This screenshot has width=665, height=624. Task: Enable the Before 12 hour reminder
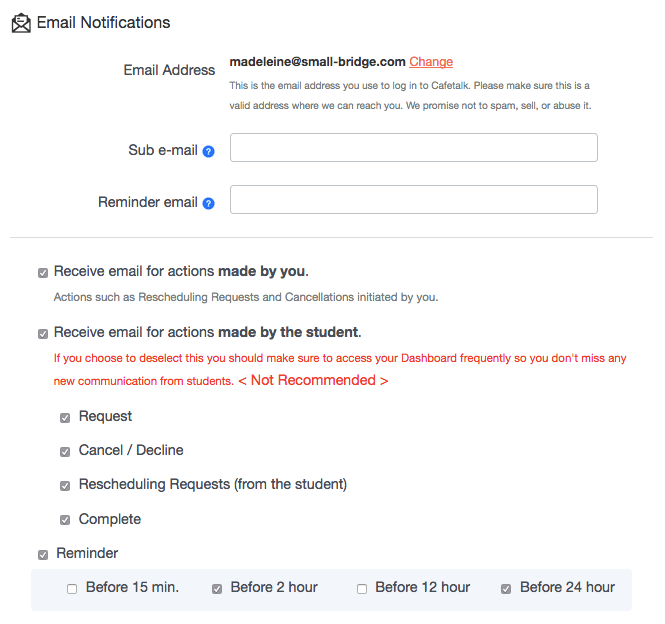362,589
